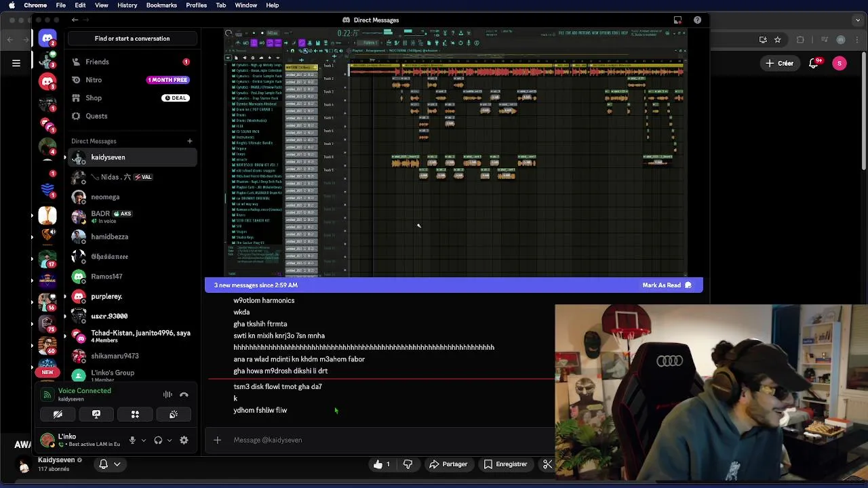868x488 pixels.
Task: Open the Kaidyseven channel avatar
Action: click(x=24, y=464)
